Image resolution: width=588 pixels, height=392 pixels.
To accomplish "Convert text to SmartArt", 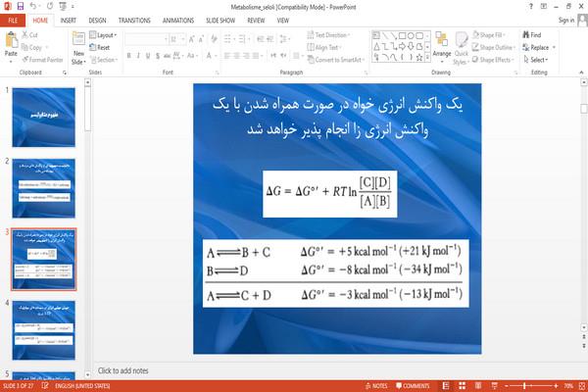I will click(335, 60).
